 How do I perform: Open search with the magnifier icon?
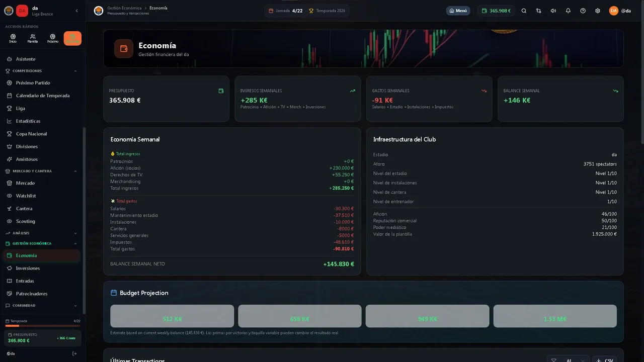click(524, 11)
